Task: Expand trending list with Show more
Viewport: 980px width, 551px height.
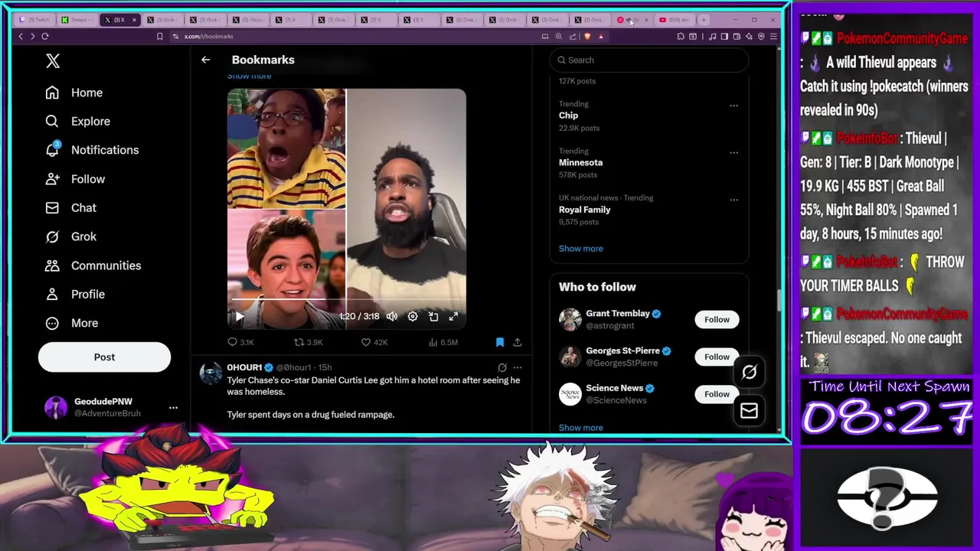Action: point(580,248)
